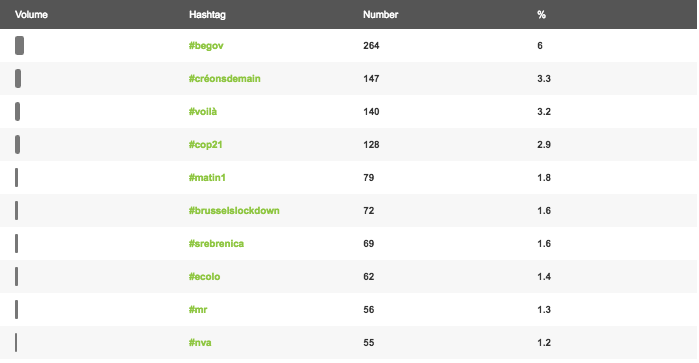Follow the #voilà hashtag link
699x363 pixels.
(x=203, y=112)
